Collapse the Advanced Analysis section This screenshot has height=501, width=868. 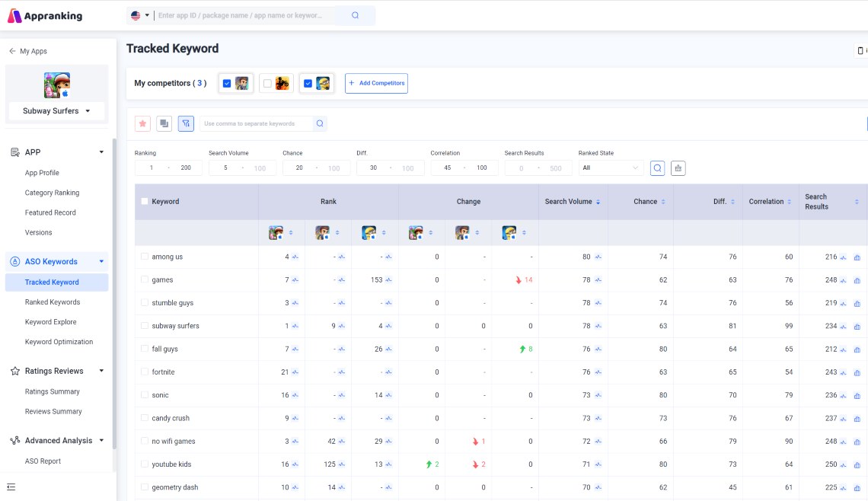click(101, 441)
